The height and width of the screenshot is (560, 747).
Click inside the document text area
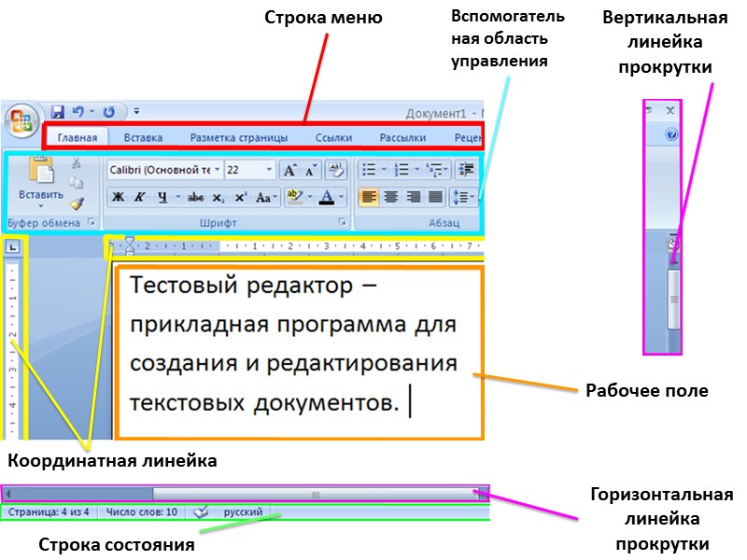pyautogui.click(x=298, y=352)
